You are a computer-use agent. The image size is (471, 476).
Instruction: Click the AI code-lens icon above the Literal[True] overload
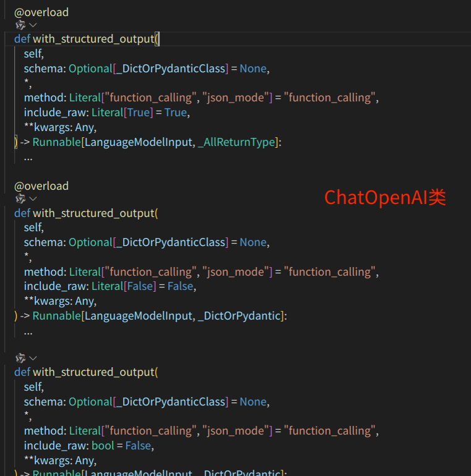coord(20,25)
